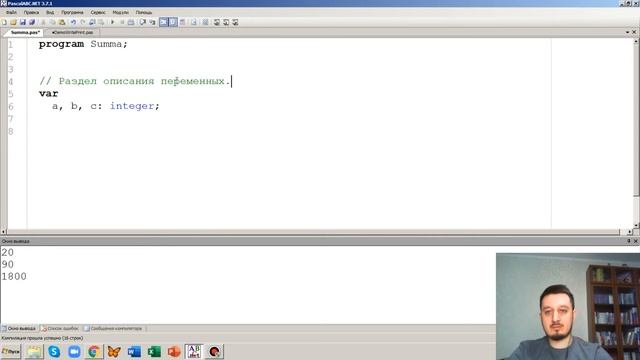Click the navigate forward toolbar icon
Image resolution: width=640 pixels, height=360 pixels.
(101, 22)
